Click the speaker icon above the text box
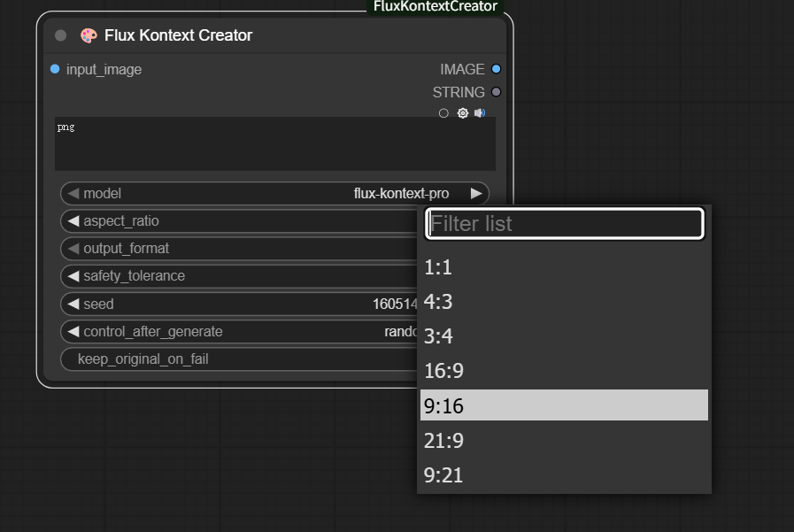This screenshot has height=532, width=794. [480, 113]
